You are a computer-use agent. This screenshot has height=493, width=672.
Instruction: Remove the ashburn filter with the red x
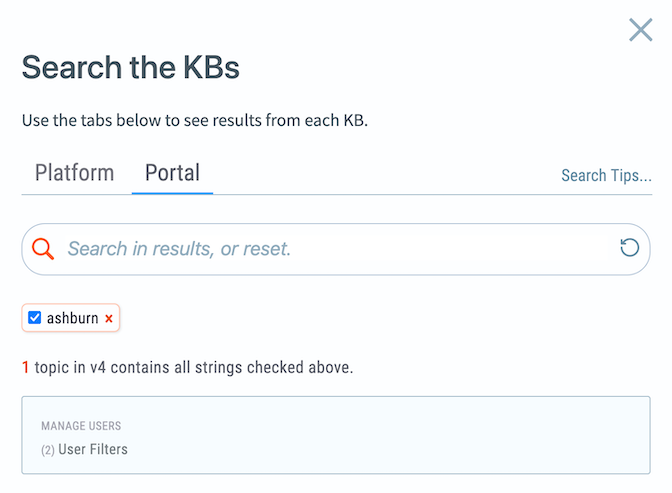pos(109,319)
